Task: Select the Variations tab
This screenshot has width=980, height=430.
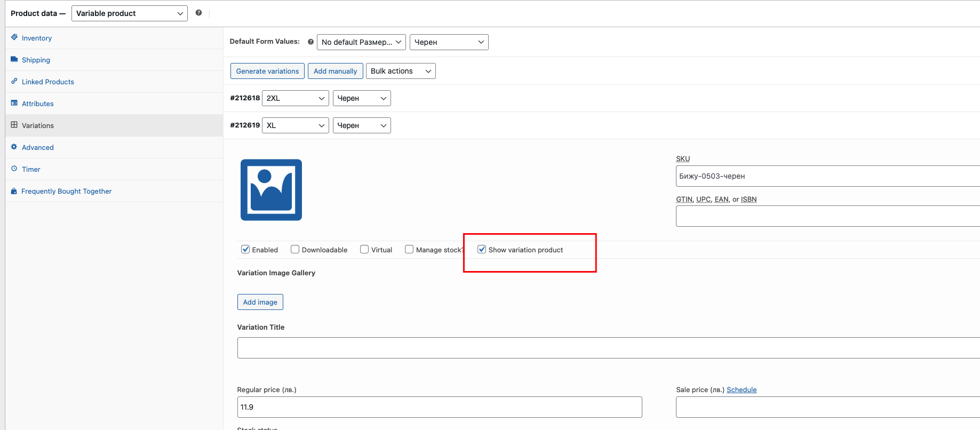Action: tap(114, 125)
